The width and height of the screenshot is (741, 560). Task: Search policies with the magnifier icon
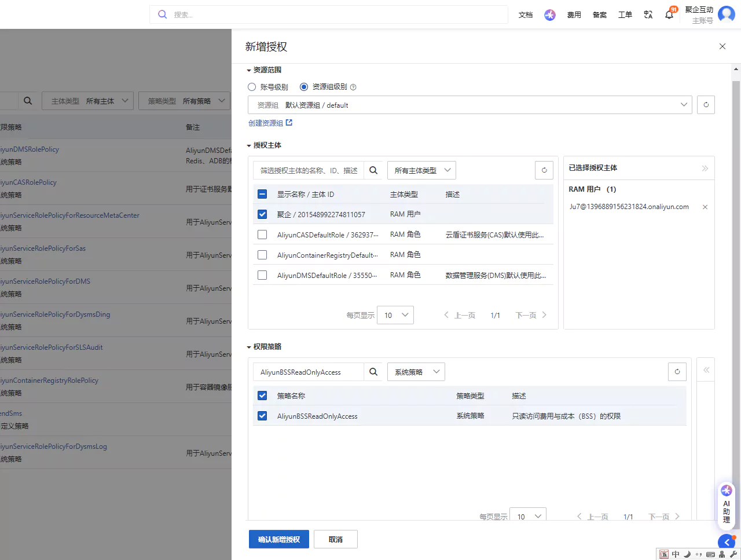click(x=373, y=372)
